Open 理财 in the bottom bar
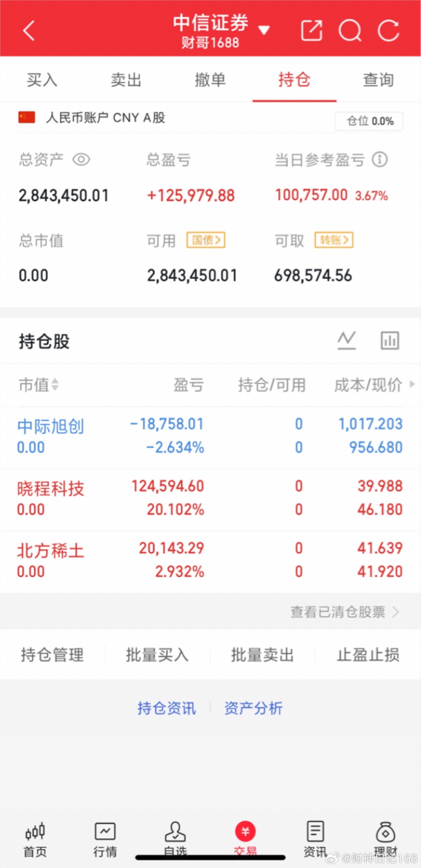 click(386, 839)
